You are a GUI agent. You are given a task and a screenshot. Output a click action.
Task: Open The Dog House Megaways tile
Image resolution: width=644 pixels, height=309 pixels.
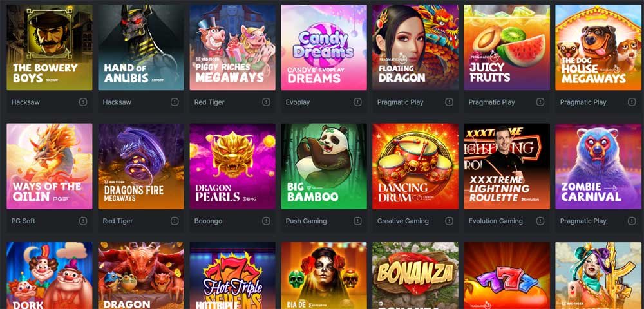(598, 47)
